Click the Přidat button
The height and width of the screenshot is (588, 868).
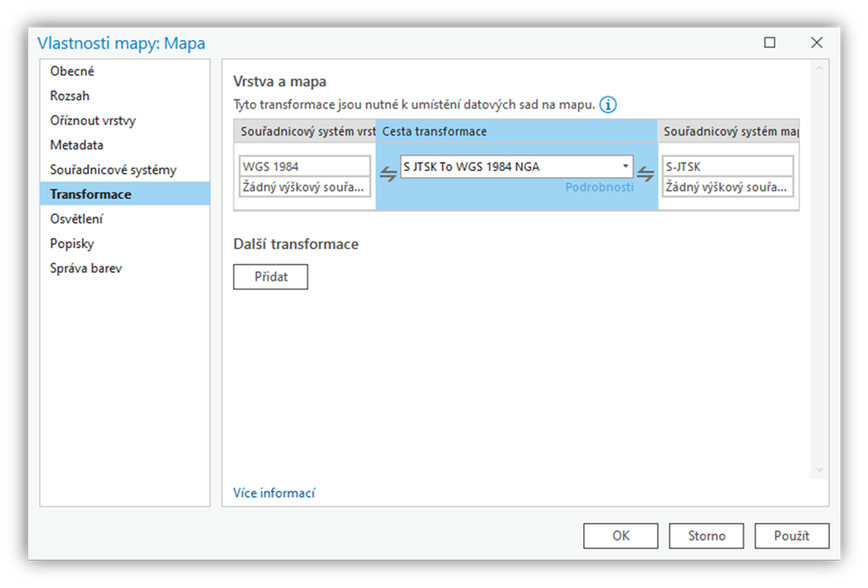271,276
